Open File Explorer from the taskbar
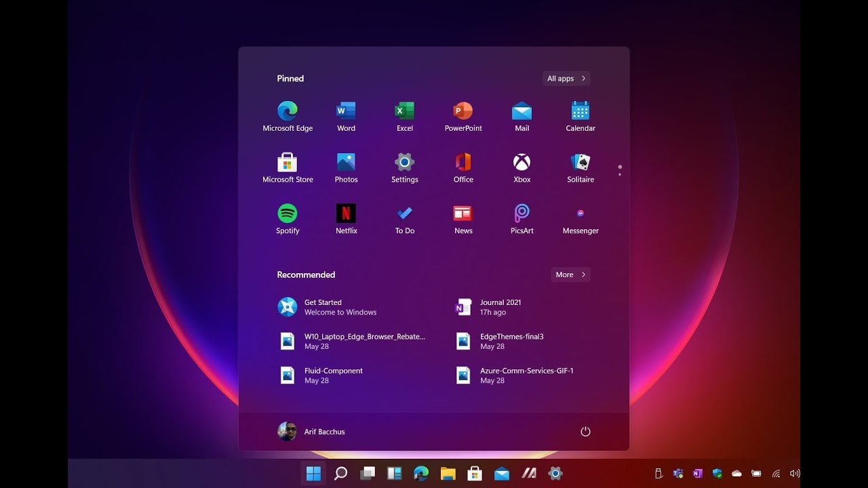Image resolution: width=868 pixels, height=488 pixels. click(x=448, y=473)
